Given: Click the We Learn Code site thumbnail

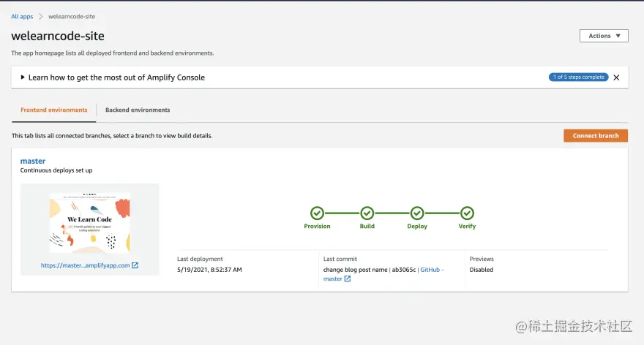Looking at the screenshot, I should coord(89,223).
